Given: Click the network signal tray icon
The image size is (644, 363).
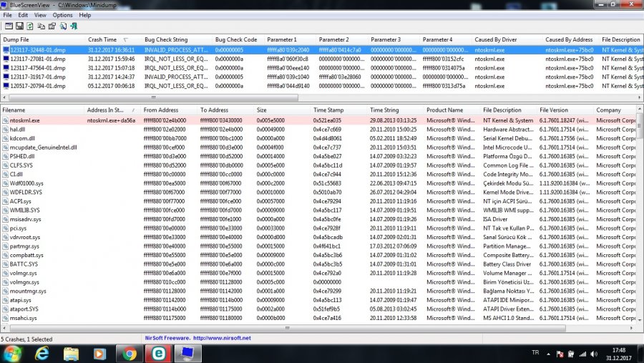Looking at the screenshot, I should pyautogui.click(x=582, y=354).
